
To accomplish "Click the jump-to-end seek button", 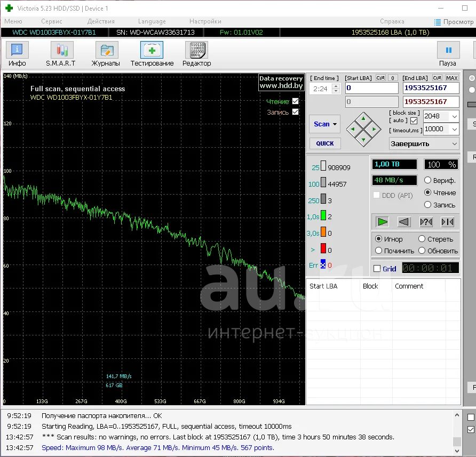I will tap(448, 222).
